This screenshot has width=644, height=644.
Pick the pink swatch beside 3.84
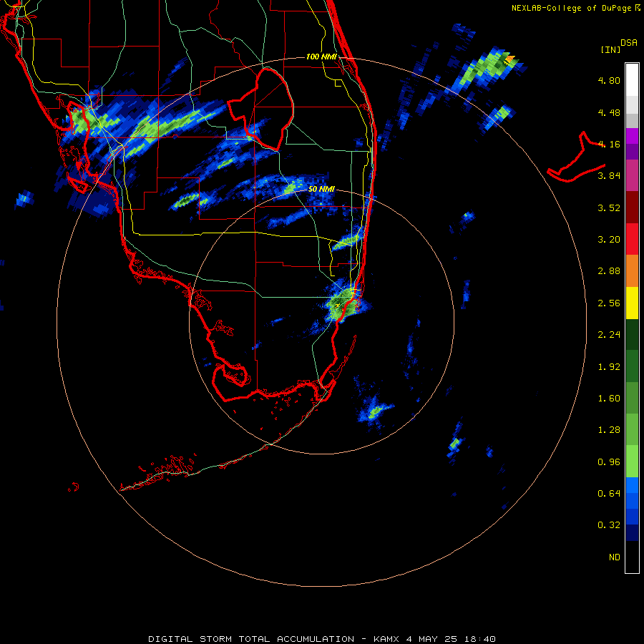click(x=632, y=175)
